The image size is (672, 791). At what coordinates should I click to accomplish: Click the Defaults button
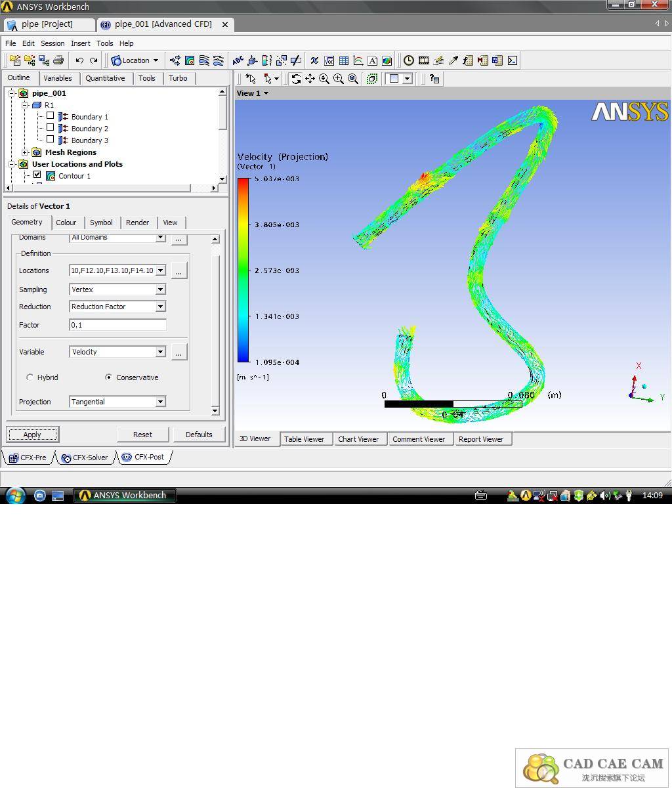pos(199,435)
